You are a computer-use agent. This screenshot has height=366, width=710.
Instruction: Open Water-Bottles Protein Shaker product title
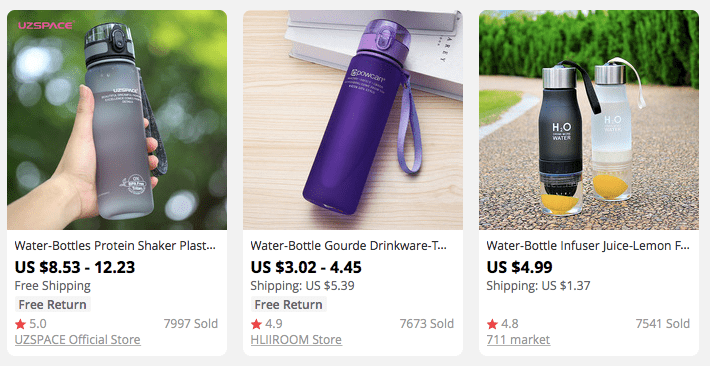tap(115, 246)
